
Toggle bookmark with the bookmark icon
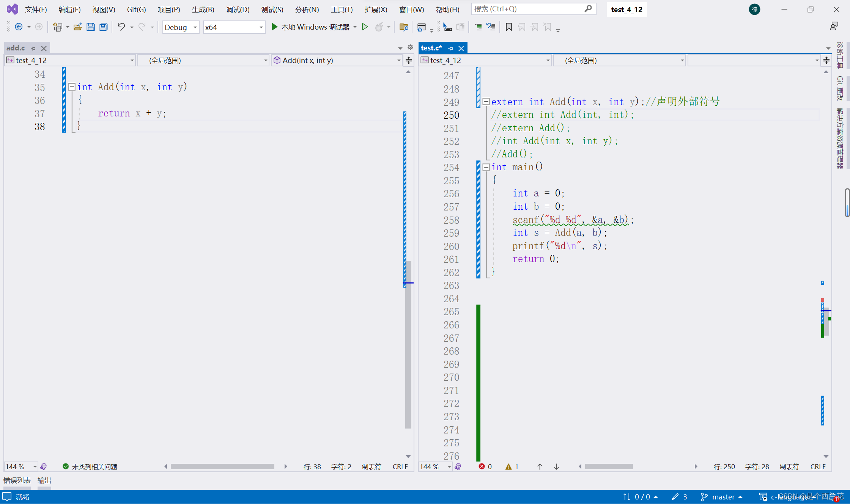pos(509,27)
